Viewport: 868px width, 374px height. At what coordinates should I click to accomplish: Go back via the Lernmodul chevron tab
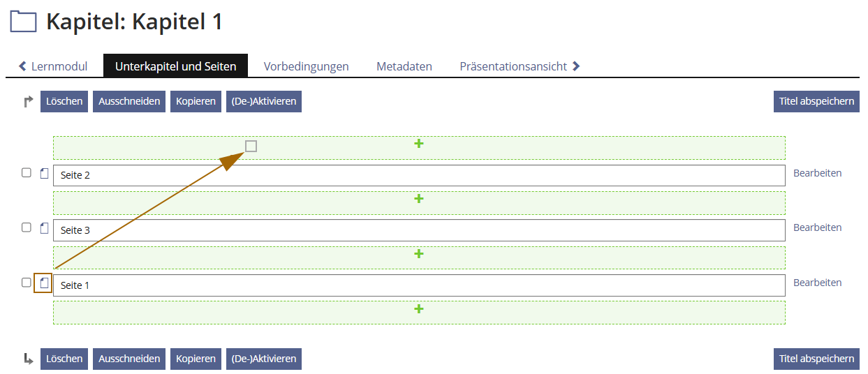[x=53, y=66]
